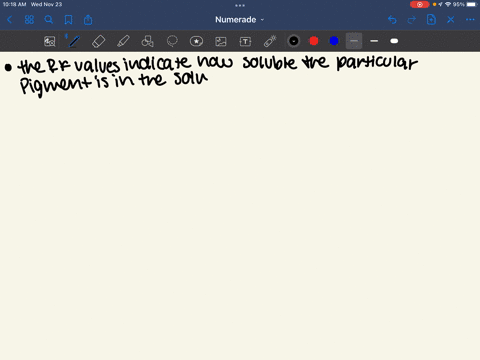The width and height of the screenshot is (480, 360).
Task: Choose the red pen color
Action: [314, 41]
